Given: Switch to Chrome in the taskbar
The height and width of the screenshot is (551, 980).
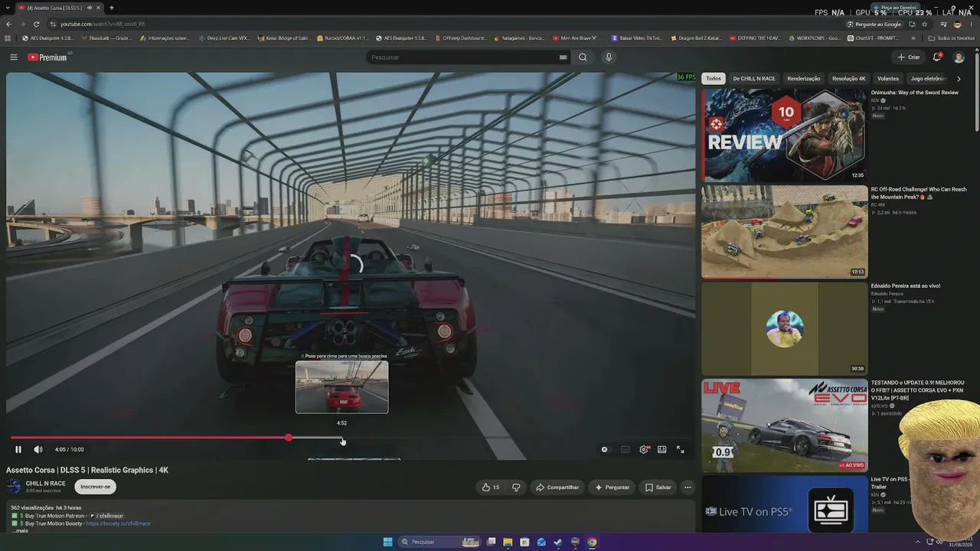Looking at the screenshot, I should (592, 542).
